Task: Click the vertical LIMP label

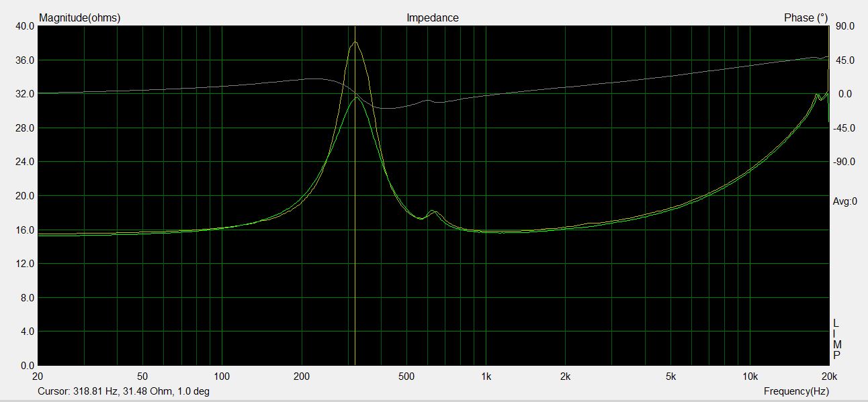Action: 836,339
